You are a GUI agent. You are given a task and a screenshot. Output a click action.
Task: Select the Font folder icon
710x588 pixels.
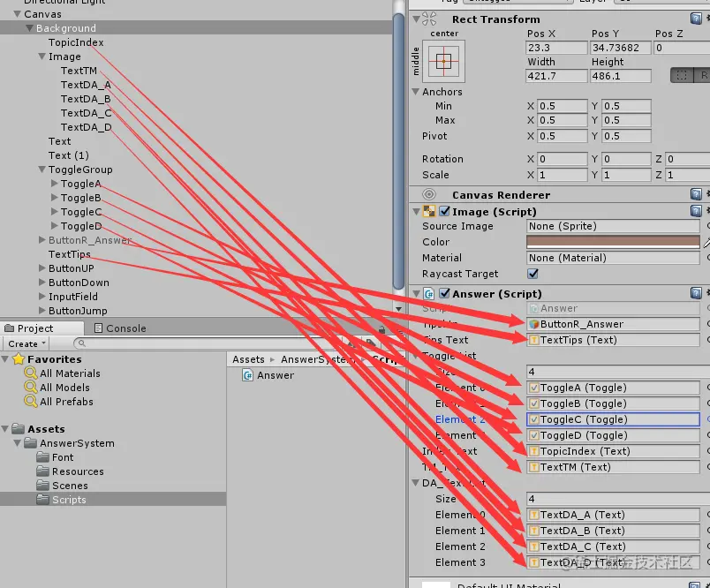coord(43,457)
